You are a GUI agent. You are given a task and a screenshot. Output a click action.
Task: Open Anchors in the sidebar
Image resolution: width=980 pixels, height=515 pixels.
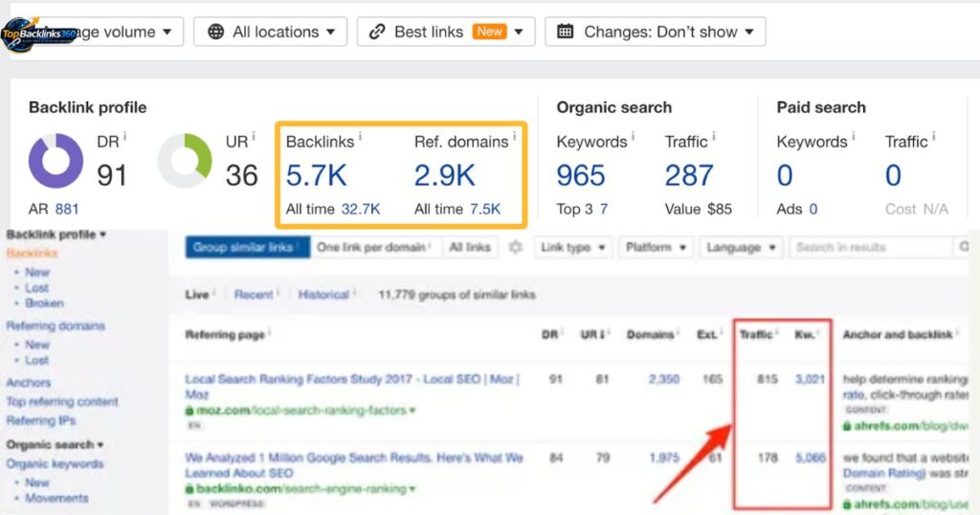pyautogui.click(x=28, y=383)
